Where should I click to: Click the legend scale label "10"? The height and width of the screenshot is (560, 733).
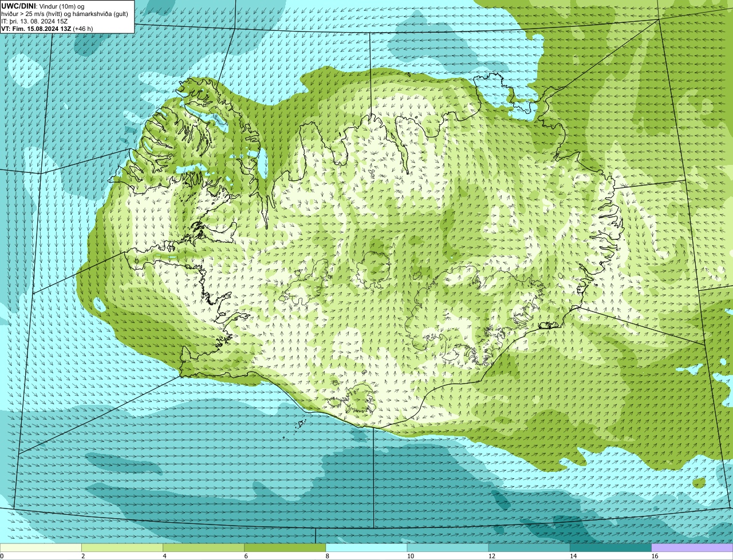point(411,556)
